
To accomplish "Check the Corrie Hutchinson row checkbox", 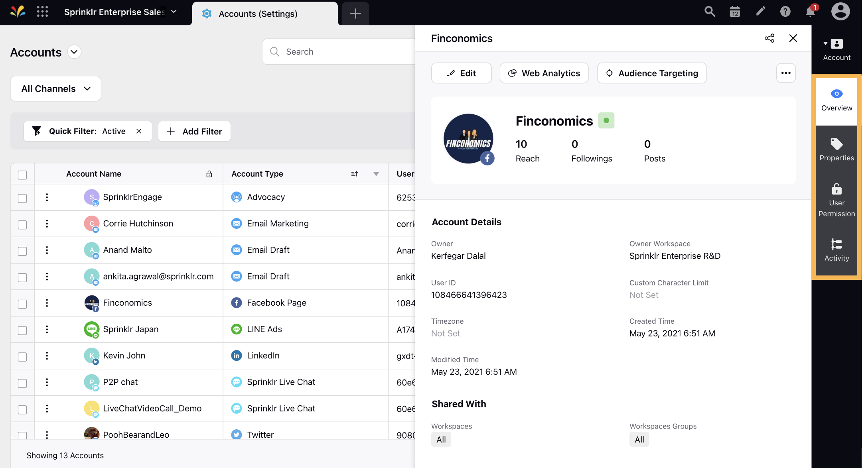I will (x=22, y=224).
